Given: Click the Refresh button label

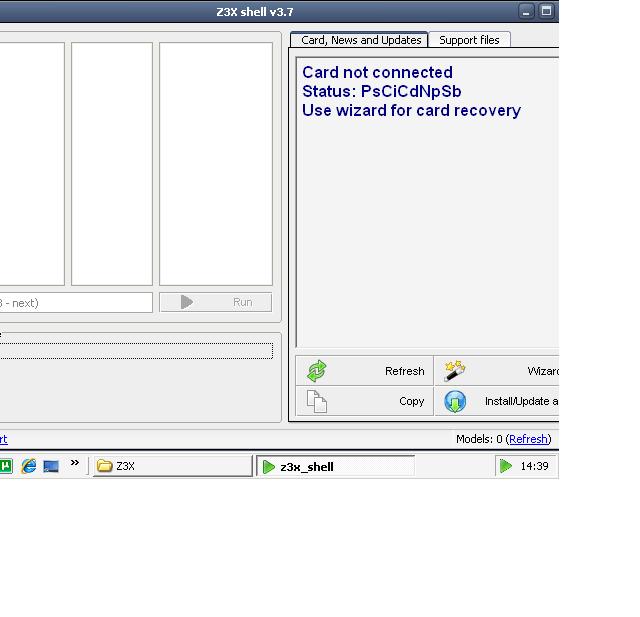Looking at the screenshot, I should click(404, 371).
